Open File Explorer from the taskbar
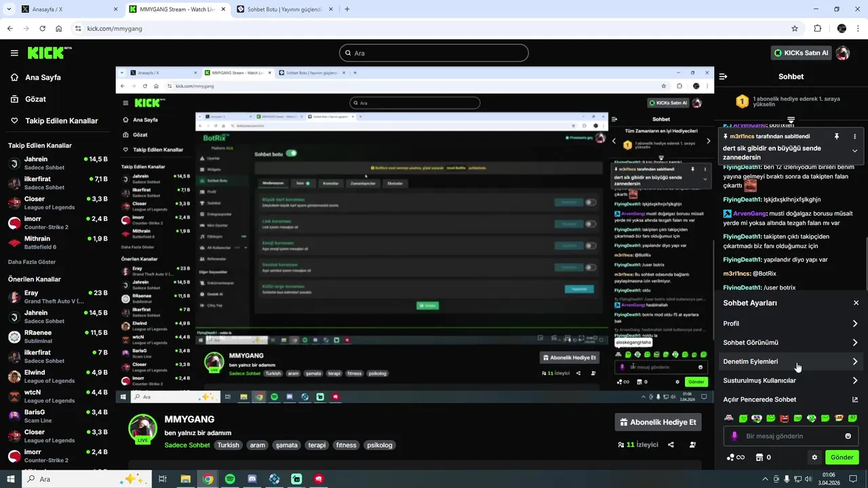 coord(186,479)
